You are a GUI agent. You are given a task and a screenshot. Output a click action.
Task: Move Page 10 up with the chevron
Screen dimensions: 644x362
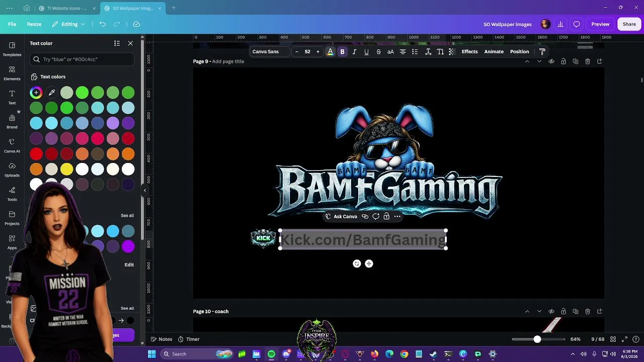coord(527,311)
